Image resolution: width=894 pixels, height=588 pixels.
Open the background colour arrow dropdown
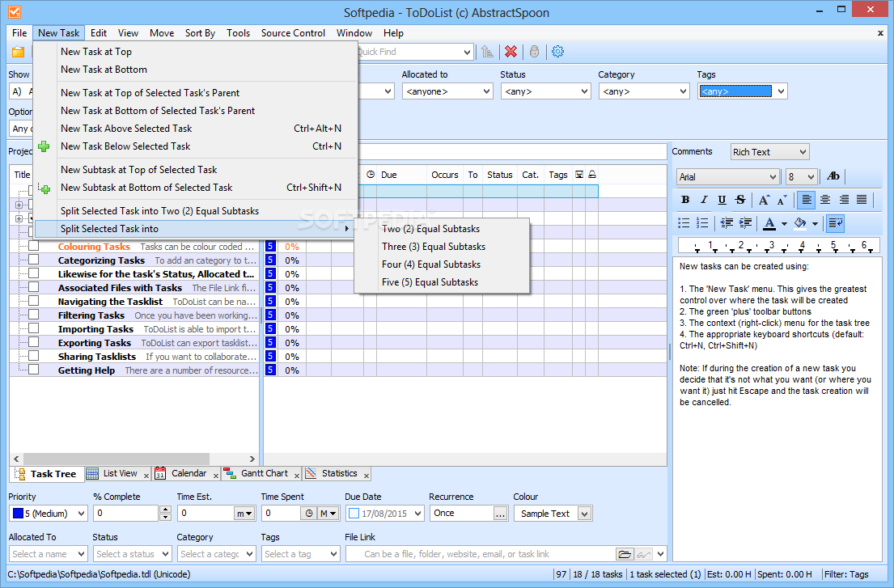815,224
